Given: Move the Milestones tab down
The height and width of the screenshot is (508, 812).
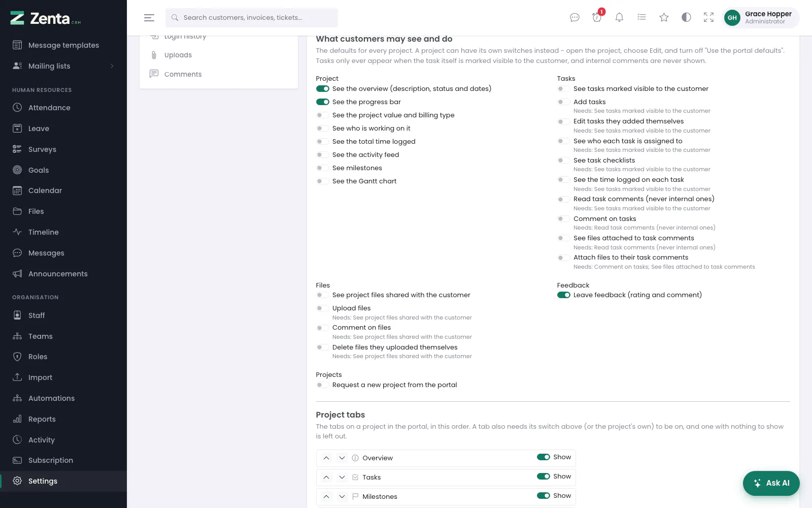Looking at the screenshot, I should pos(342,497).
